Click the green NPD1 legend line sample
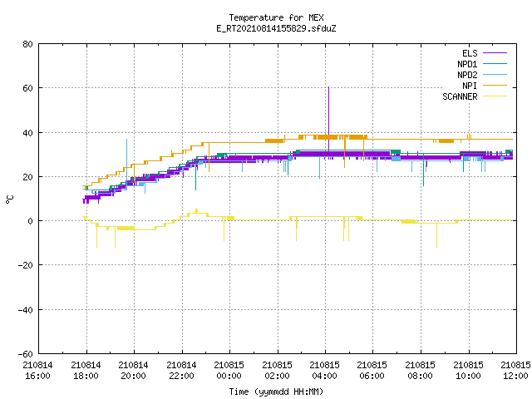This screenshot has width=532, height=399. [495, 64]
